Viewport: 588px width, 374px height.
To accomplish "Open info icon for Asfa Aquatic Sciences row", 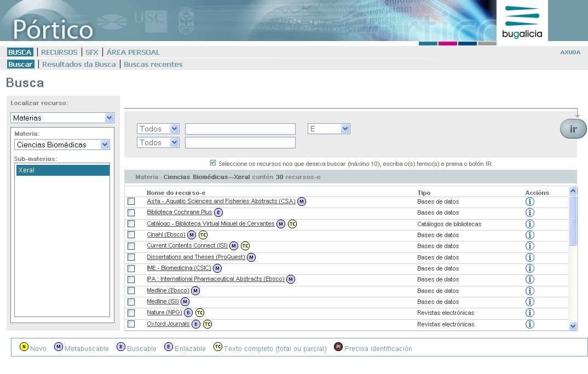I will coord(529,202).
